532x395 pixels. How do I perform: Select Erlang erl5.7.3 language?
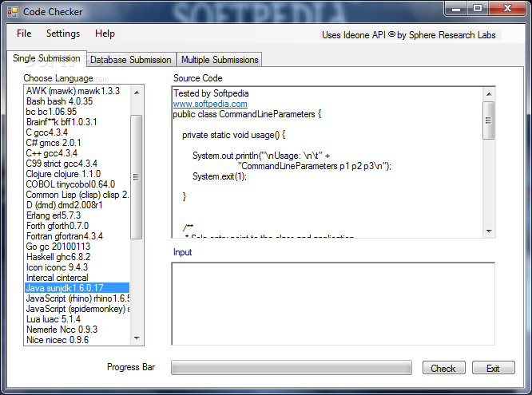[x=77, y=215]
